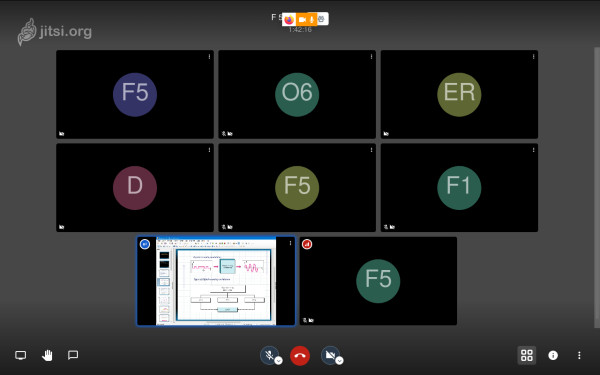Click the jitsi.org logo link

(55, 32)
